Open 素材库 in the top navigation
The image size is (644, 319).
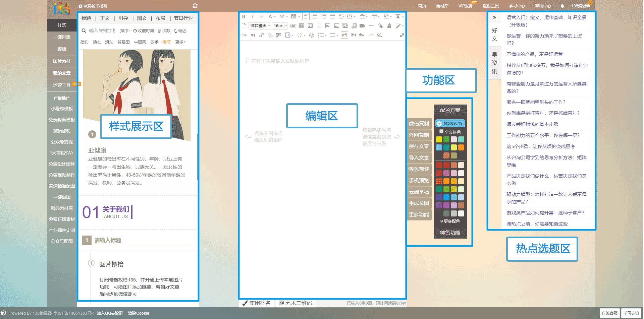[x=442, y=6]
